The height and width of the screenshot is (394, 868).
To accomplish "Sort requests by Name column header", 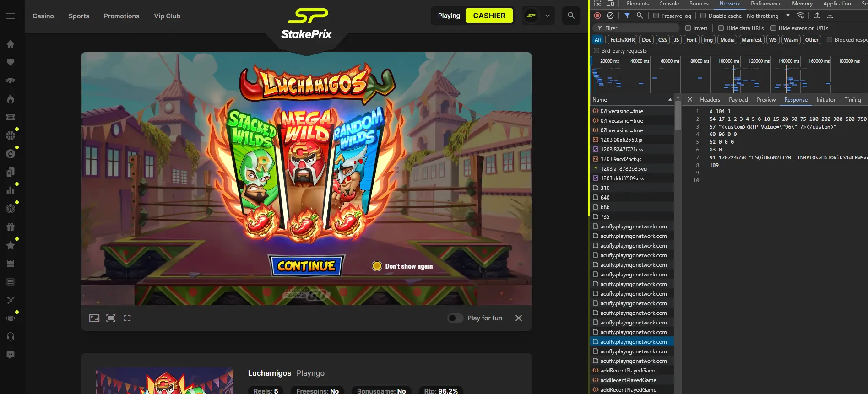I will click(632, 99).
